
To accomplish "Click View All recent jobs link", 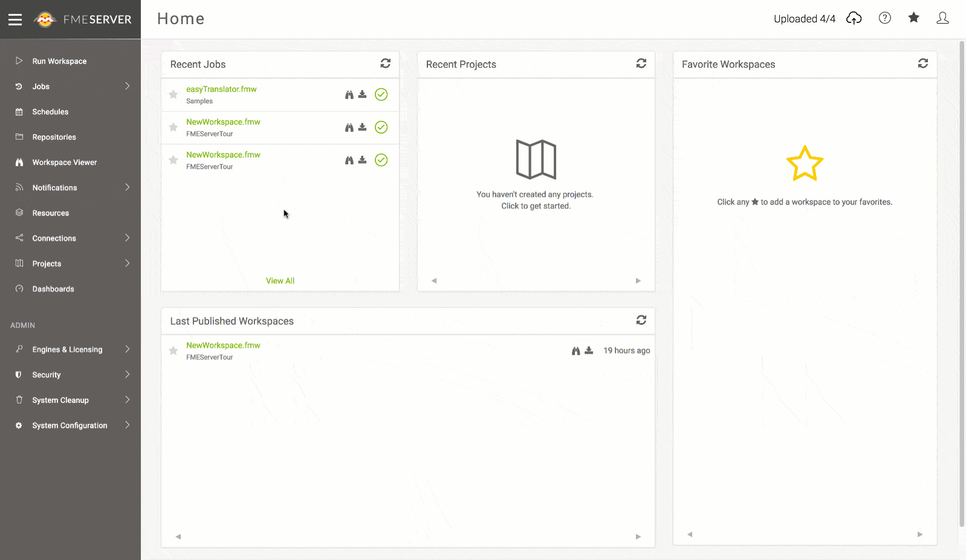I will coord(280,281).
